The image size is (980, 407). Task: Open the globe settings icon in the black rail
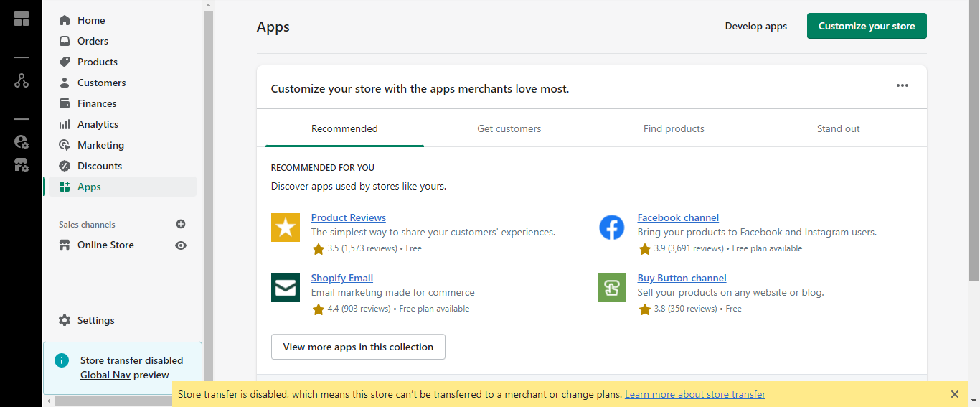(x=22, y=142)
